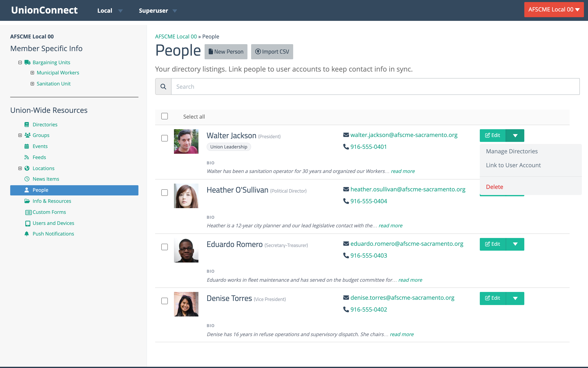
Task: Click read more on Eduardo's bio
Action: (410, 280)
